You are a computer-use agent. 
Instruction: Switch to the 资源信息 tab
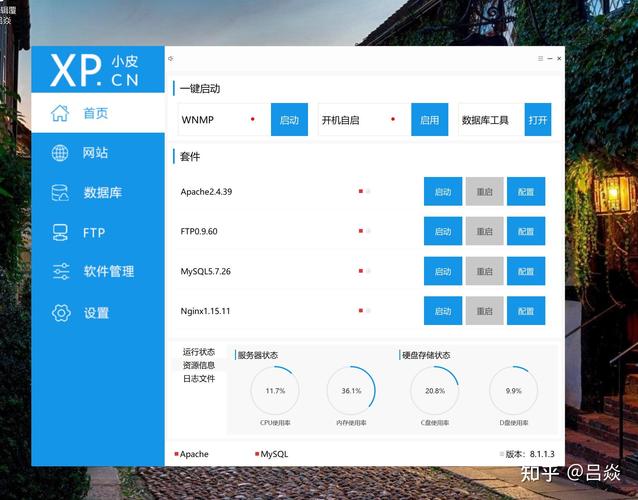pyautogui.click(x=199, y=365)
